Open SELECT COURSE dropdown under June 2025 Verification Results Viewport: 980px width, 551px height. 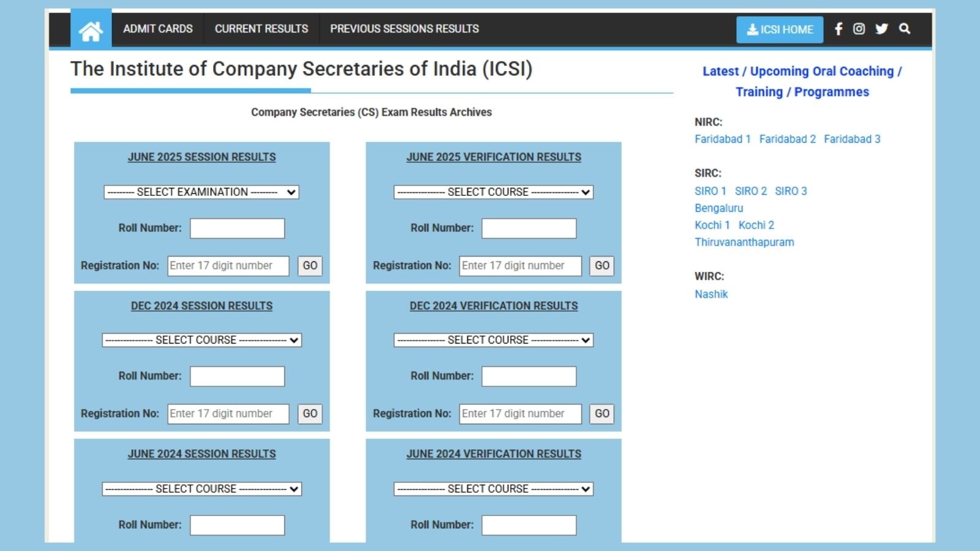point(494,192)
